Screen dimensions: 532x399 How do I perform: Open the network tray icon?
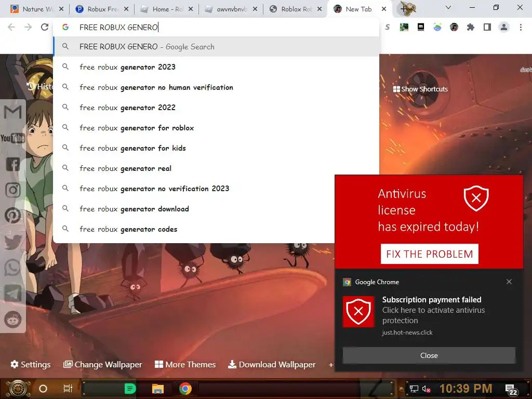click(x=414, y=389)
